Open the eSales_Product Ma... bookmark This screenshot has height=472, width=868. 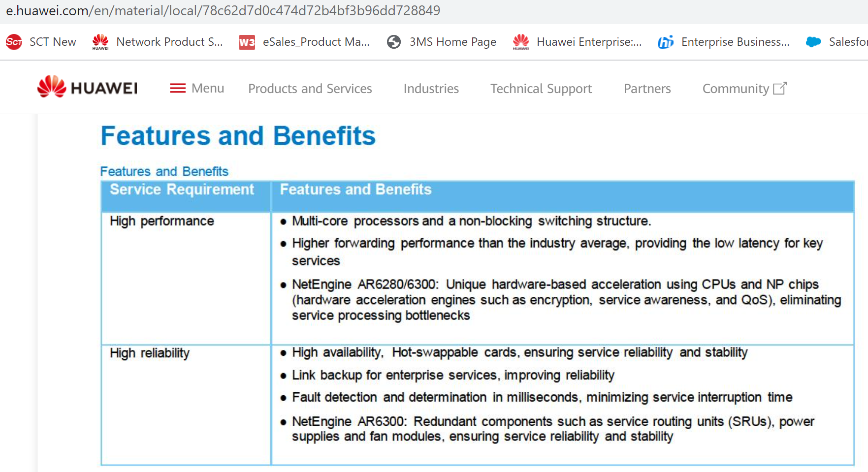coord(304,42)
